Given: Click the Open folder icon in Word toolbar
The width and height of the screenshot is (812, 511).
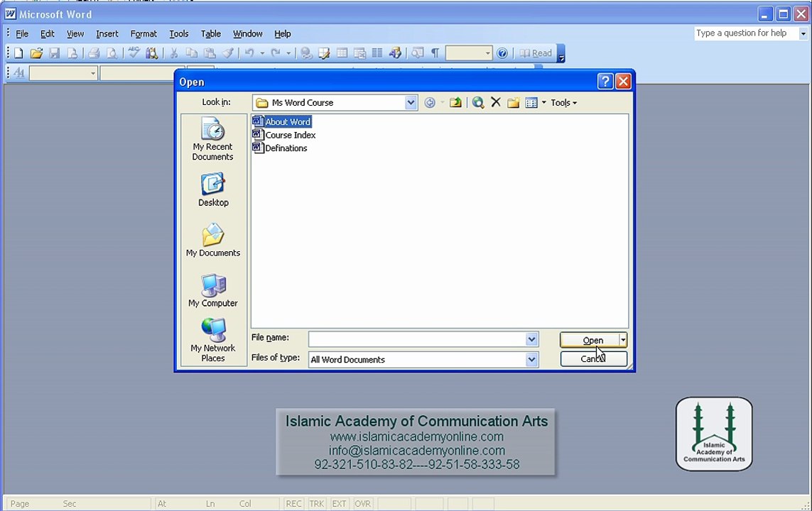Looking at the screenshot, I should (x=36, y=53).
